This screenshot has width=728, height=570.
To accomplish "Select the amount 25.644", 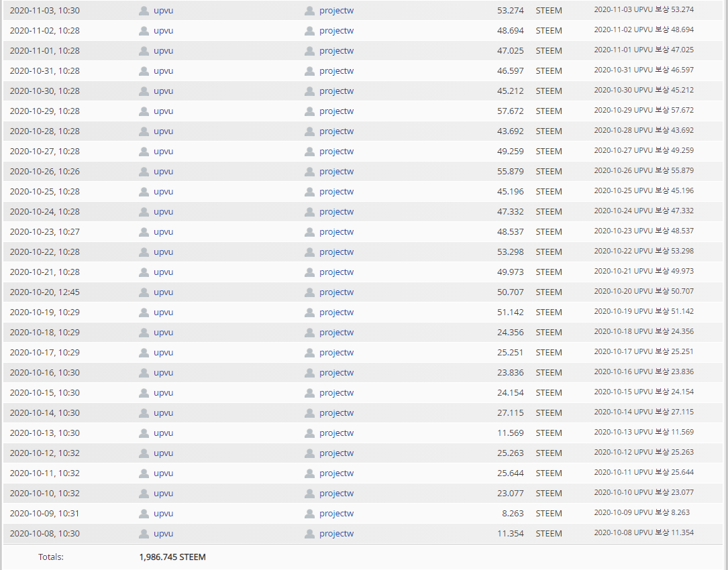I will [x=510, y=473].
